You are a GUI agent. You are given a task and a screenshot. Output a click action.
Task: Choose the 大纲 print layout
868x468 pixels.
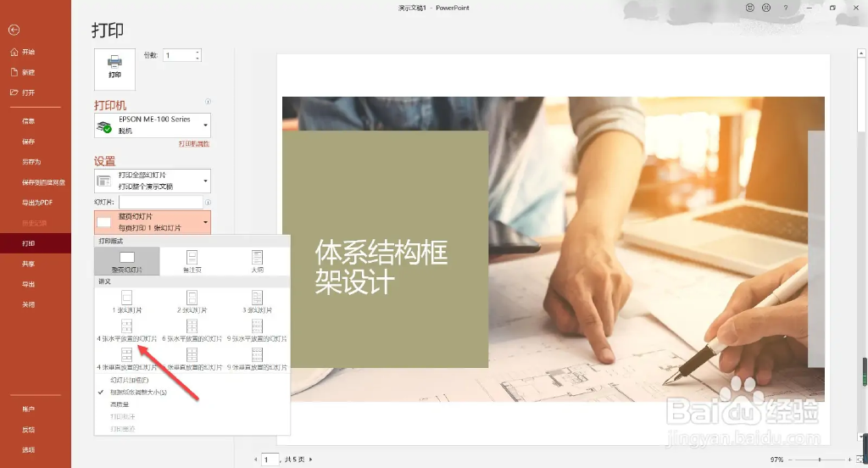[257, 261]
